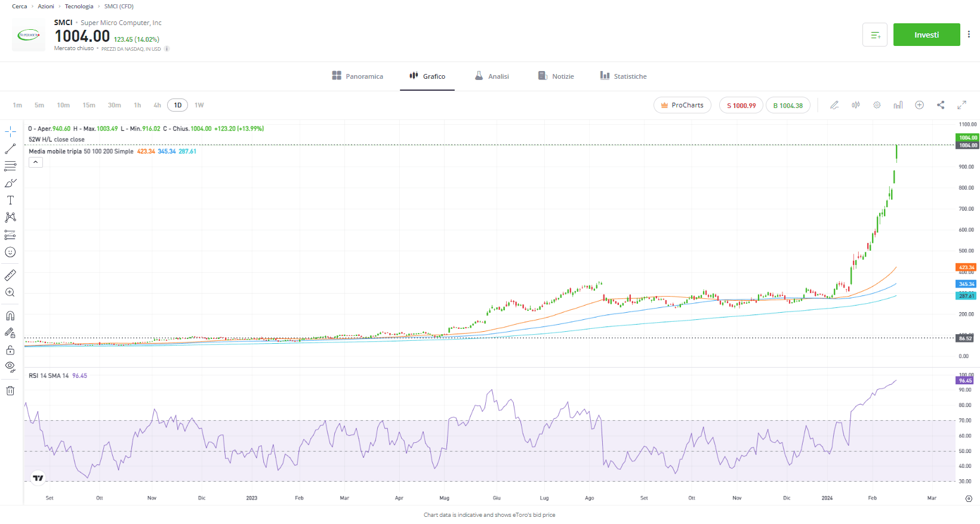Switch the chart to the 10m interval
980x524 pixels.
(x=63, y=105)
